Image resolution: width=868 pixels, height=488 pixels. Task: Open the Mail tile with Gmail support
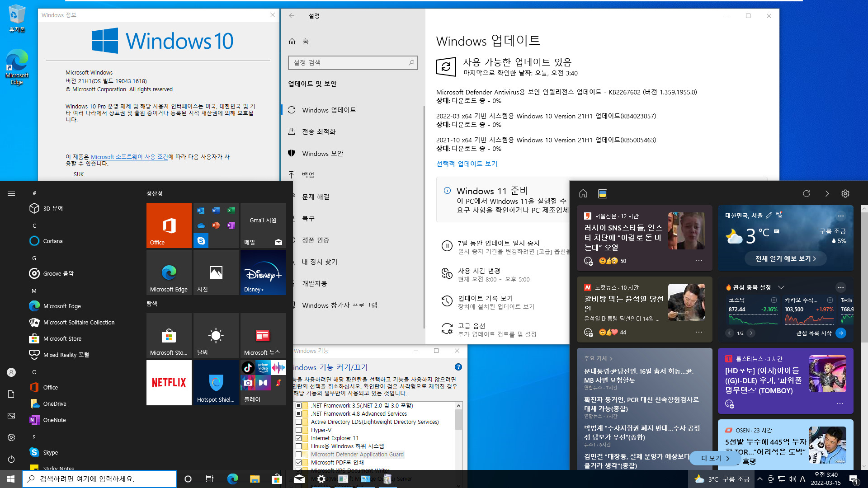263,225
